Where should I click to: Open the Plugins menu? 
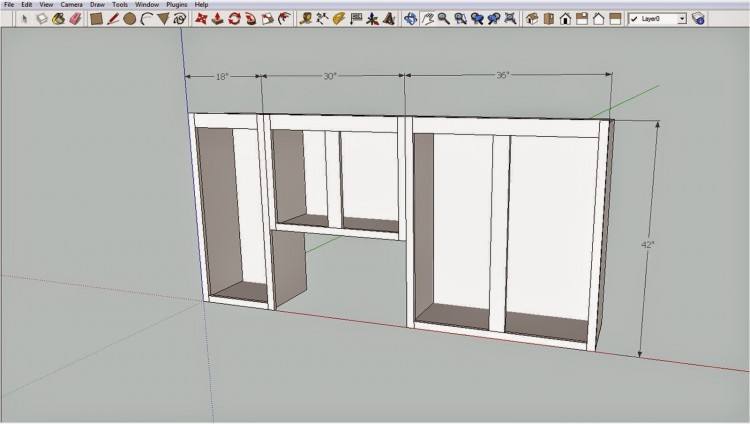[x=176, y=4]
